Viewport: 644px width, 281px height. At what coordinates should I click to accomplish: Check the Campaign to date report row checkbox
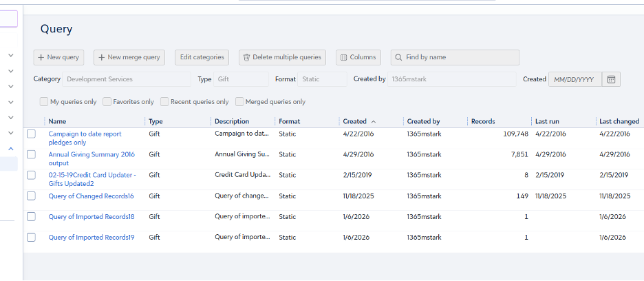tap(31, 134)
